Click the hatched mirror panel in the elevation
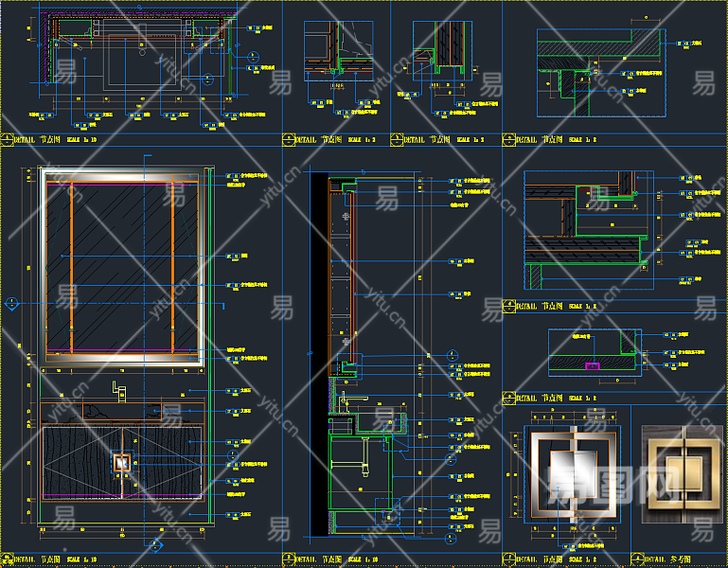 (122, 267)
